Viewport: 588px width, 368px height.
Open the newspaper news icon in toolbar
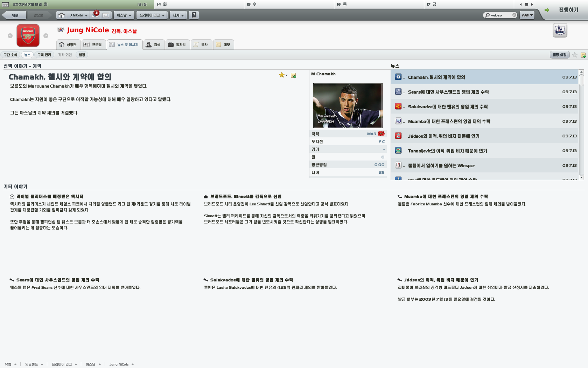click(x=106, y=15)
